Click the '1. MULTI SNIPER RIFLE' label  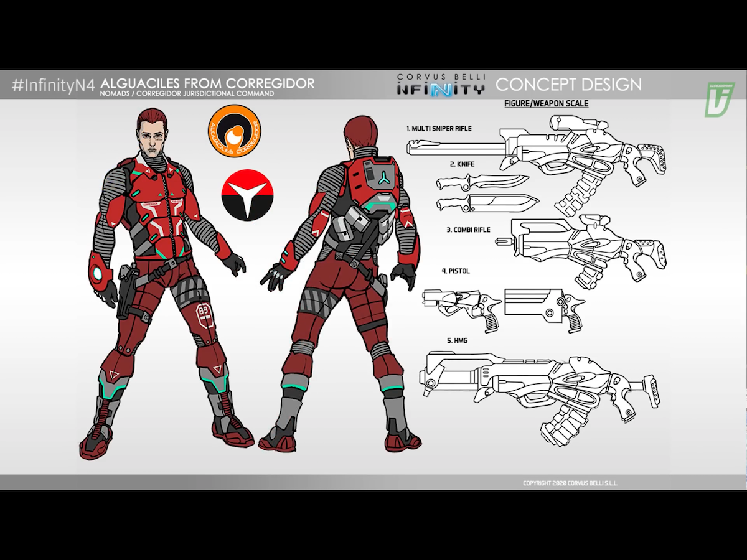(439, 129)
